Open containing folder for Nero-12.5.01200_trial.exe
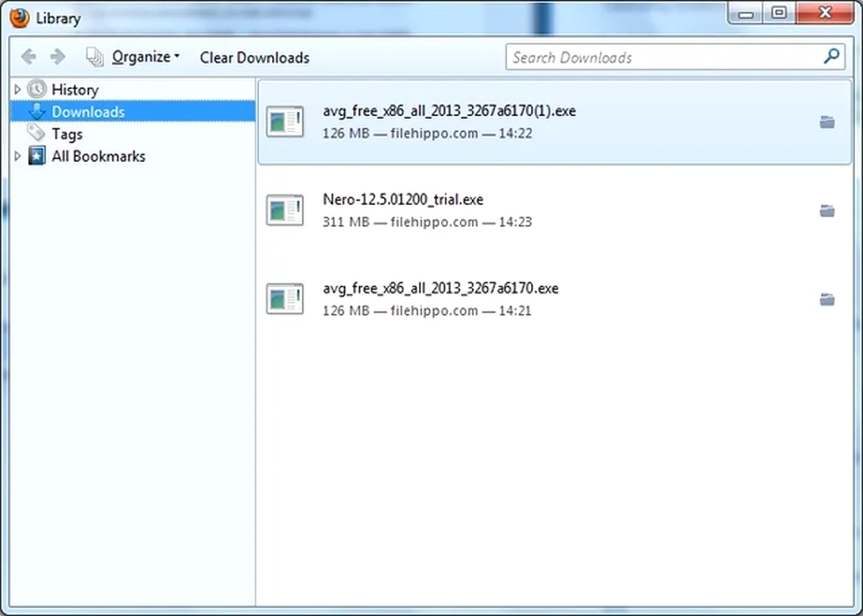Screen dimensions: 863x616 [827, 211]
